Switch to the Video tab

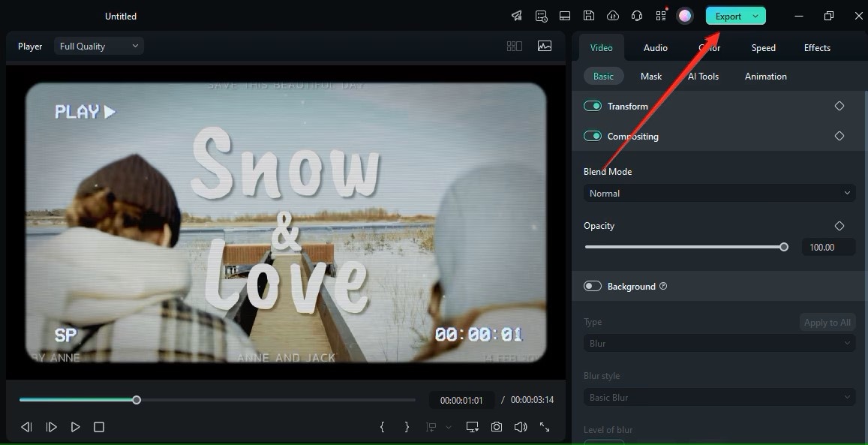pyautogui.click(x=601, y=47)
